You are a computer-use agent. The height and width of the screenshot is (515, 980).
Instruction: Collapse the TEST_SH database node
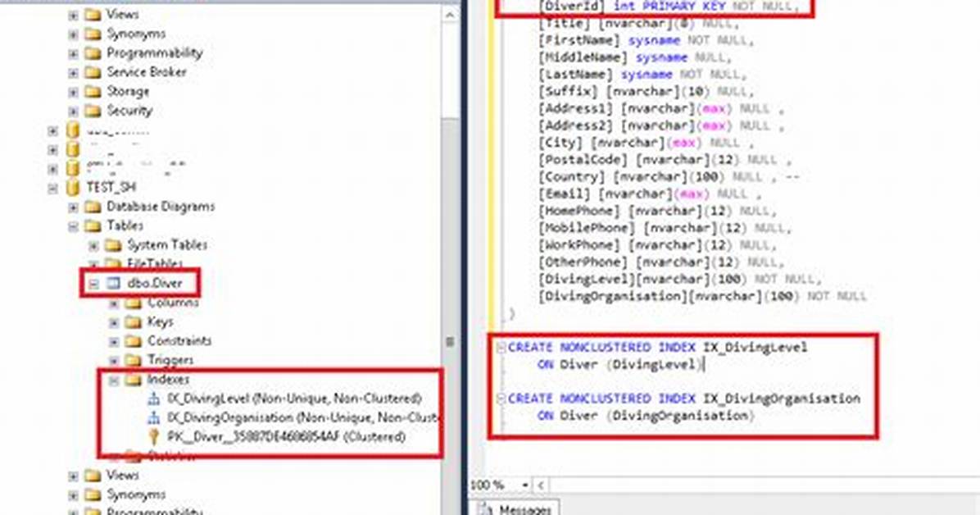click(53, 188)
